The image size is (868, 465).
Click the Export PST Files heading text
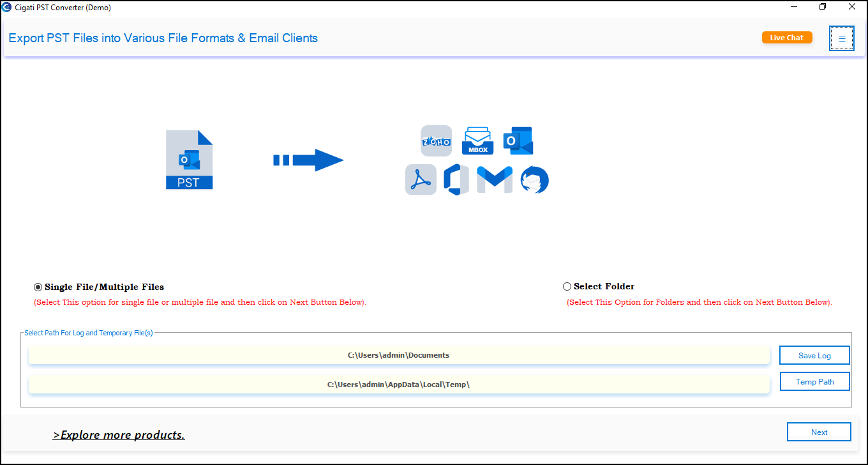(163, 38)
